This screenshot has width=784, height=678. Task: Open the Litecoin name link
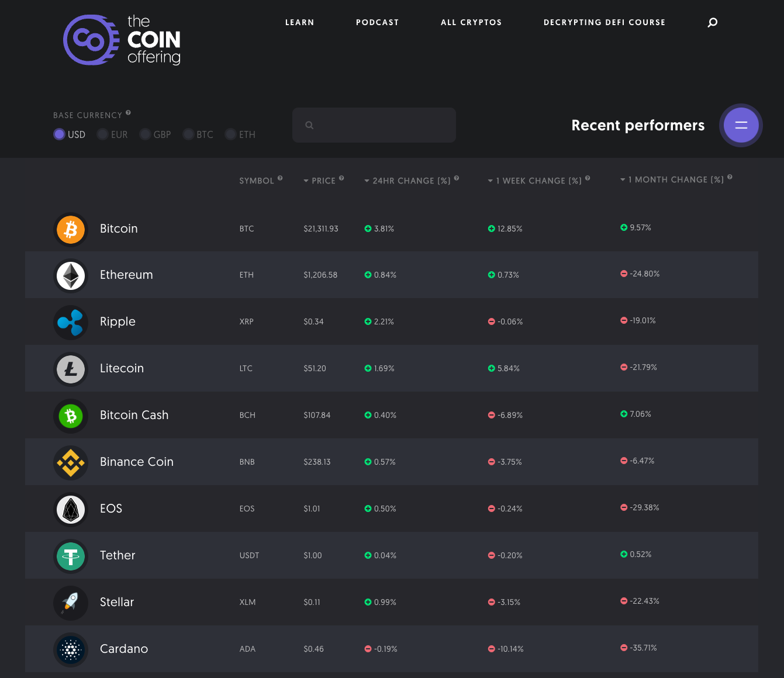click(x=122, y=368)
